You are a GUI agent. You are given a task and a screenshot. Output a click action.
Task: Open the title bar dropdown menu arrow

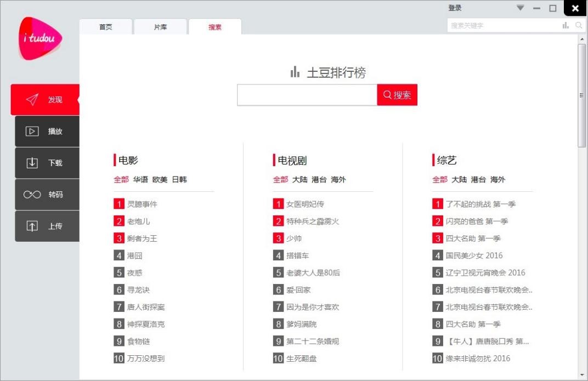[x=520, y=8]
